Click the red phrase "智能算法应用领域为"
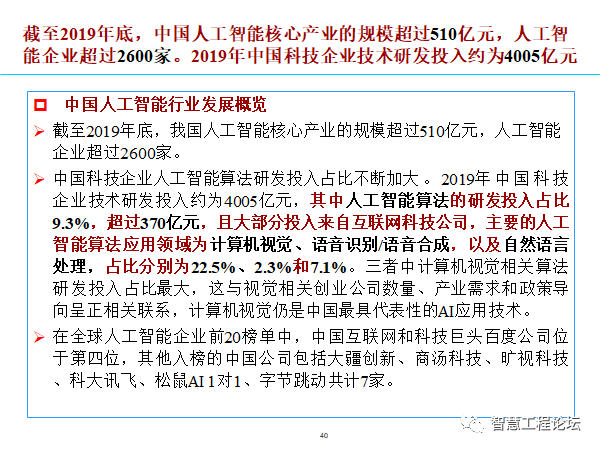 click(x=130, y=245)
